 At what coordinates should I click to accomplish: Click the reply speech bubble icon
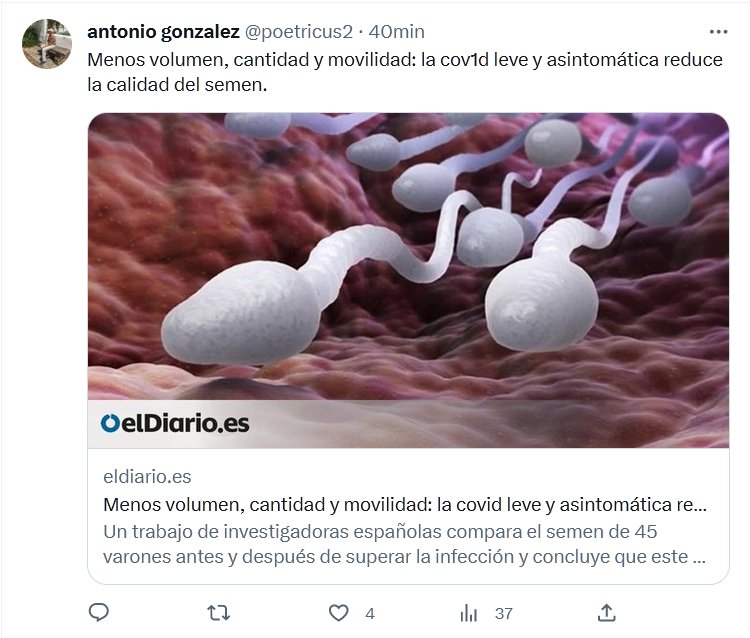tap(99, 613)
